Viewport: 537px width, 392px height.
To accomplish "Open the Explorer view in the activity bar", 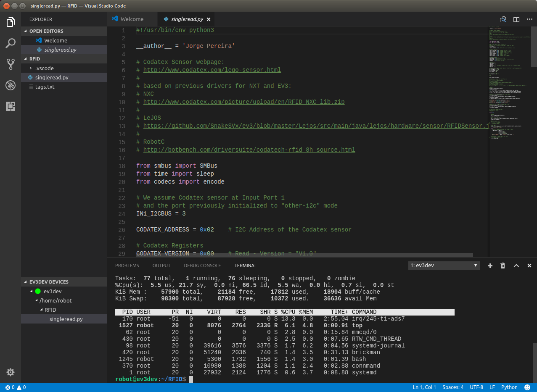I will [x=11, y=22].
